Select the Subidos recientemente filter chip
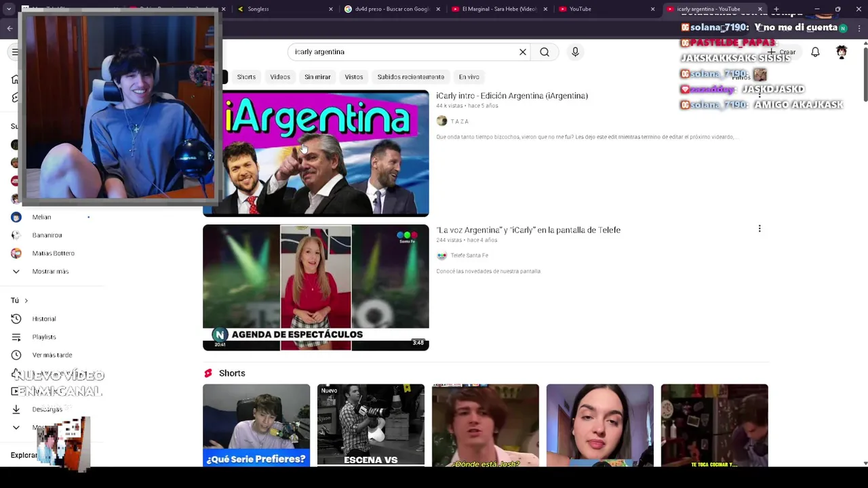 click(411, 77)
